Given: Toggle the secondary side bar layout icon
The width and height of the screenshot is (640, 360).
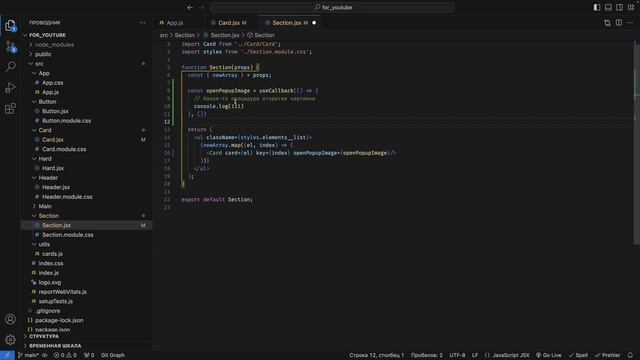Looking at the screenshot, I should tap(620, 7).
